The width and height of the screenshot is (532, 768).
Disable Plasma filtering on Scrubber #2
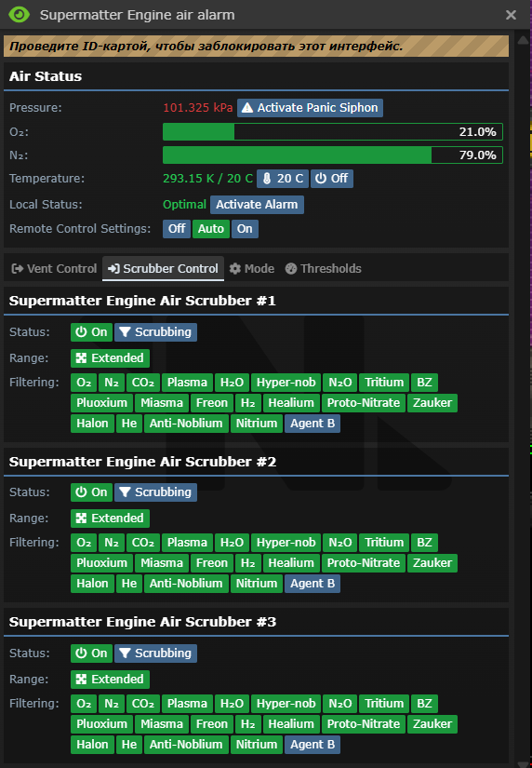pyautogui.click(x=187, y=543)
